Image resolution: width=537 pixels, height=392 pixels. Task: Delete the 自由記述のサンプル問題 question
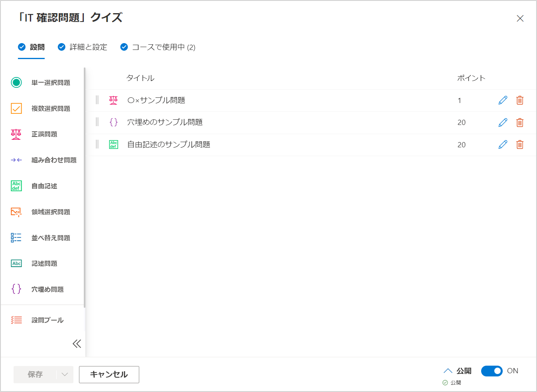click(520, 145)
